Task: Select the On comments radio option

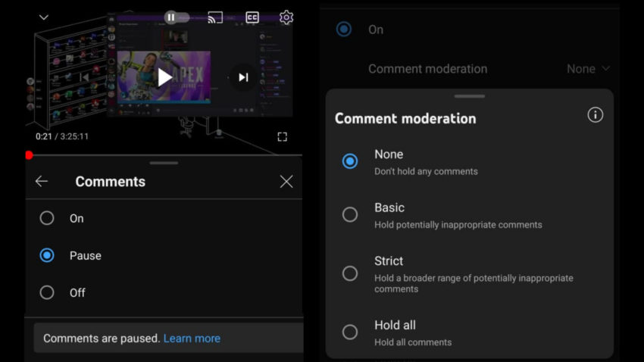Action: tap(47, 218)
